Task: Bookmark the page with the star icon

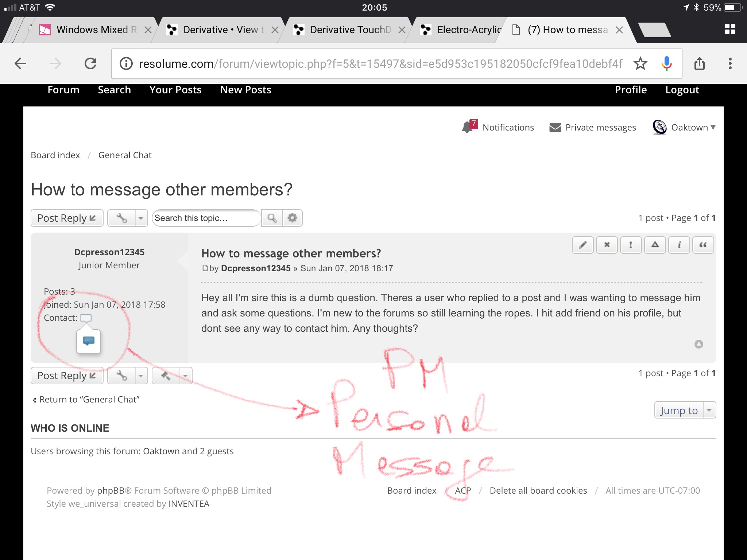Action: coord(640,64)
